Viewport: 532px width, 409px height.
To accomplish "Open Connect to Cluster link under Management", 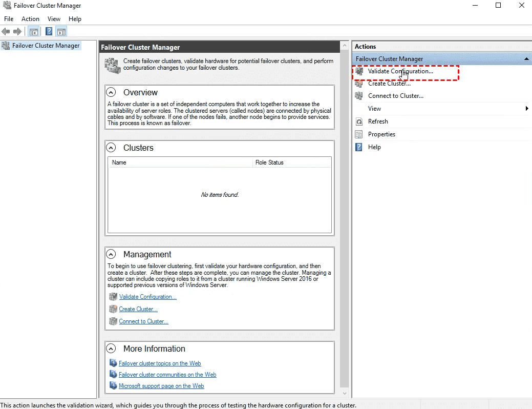I will 143,321.
